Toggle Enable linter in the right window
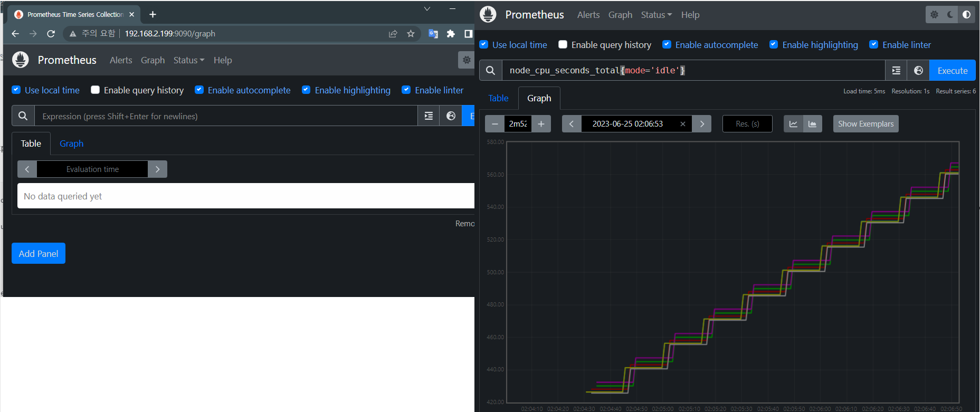Image resolution: width=980 pixels, height=412 pixels. pos(874,44)
